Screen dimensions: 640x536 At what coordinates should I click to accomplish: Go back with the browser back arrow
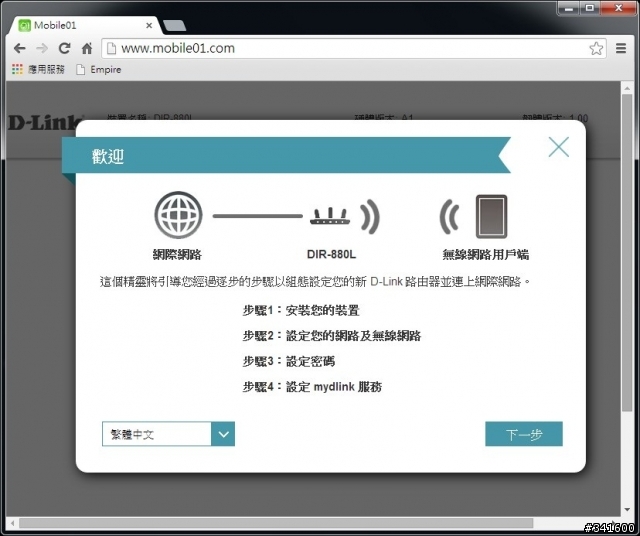pos(19,49)
